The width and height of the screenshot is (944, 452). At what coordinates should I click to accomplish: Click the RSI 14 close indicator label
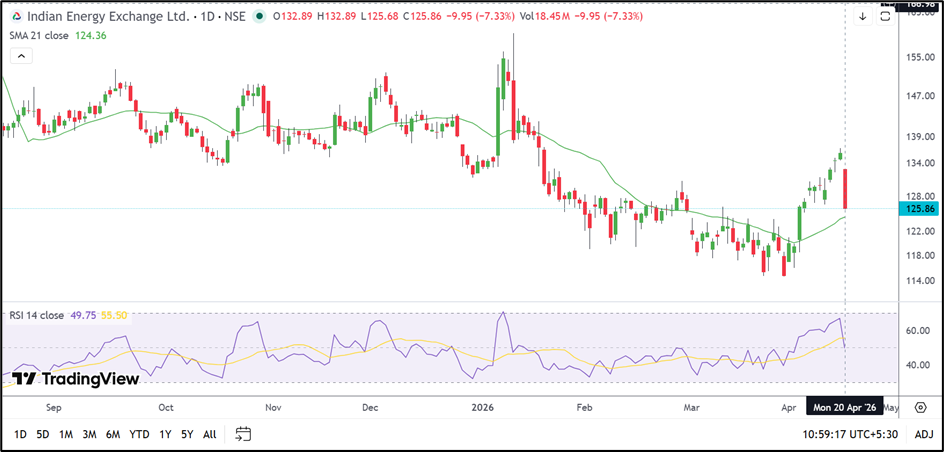[x=39, y=315]
